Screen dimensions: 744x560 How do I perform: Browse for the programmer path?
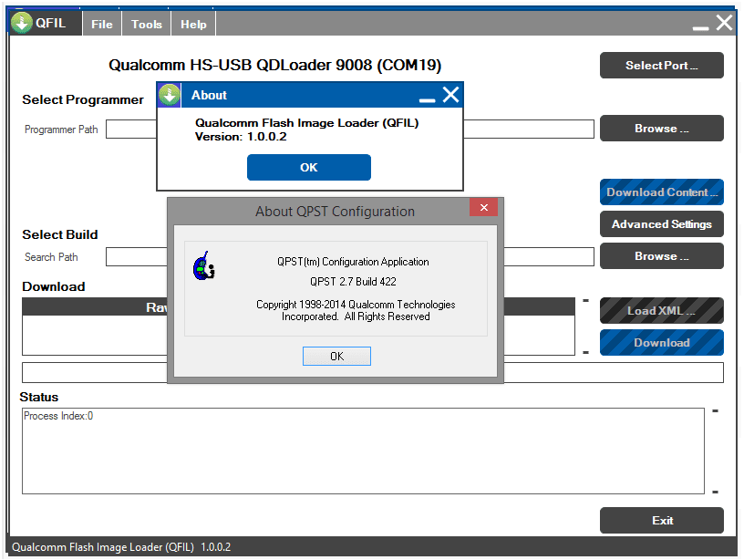click(x=661, y=128)
